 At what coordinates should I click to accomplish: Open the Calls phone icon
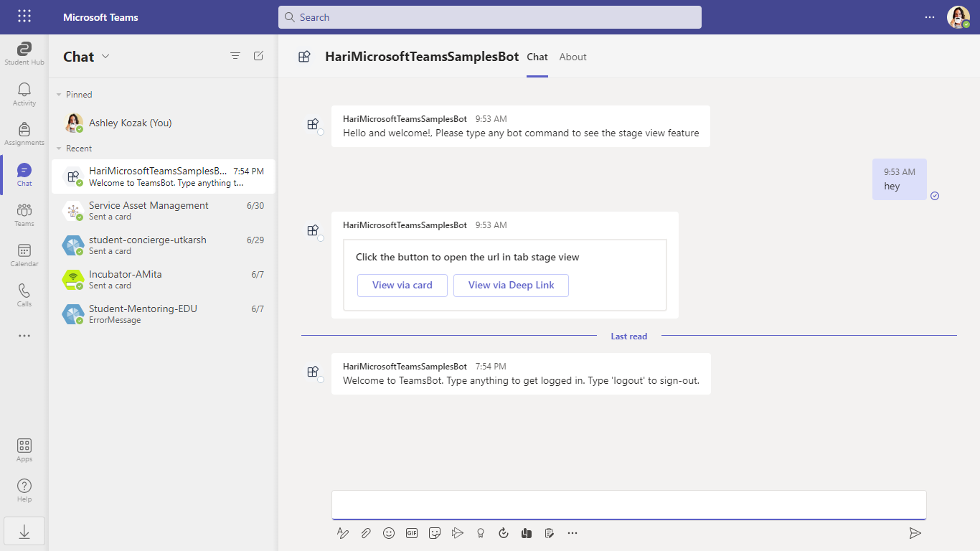[24, 295]
